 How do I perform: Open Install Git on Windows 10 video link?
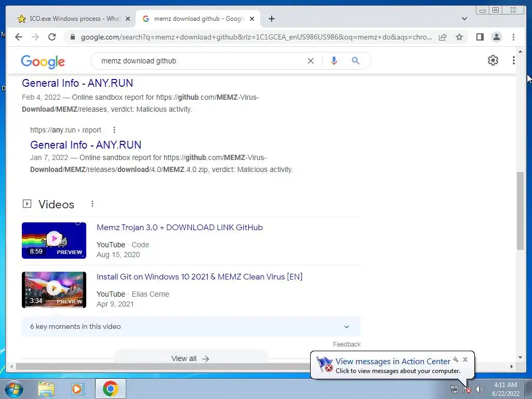[x=199, y=276]
